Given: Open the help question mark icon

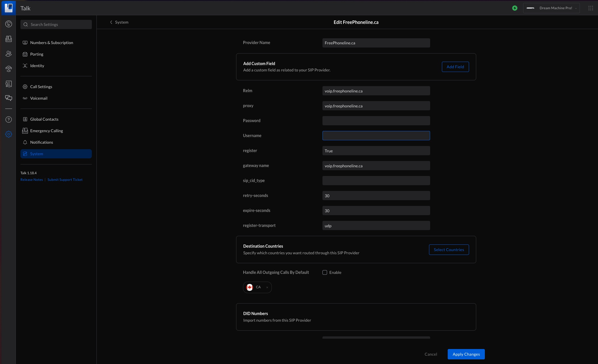Looking at the screenshot, I should pyautogui.click(x=9, y=120).
